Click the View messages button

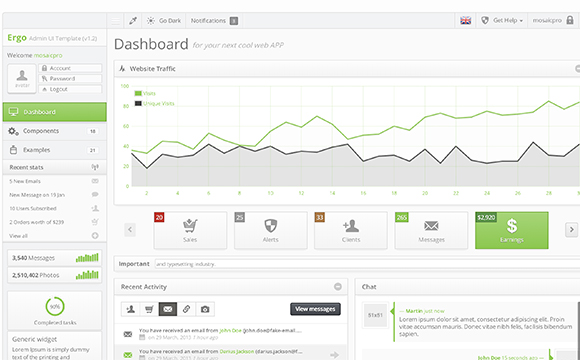[x=315, y=309]
